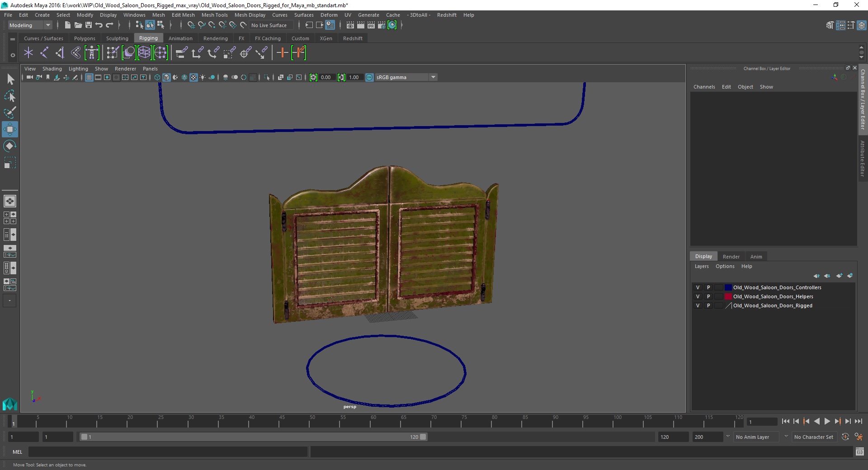Toggle viewport grid display icon
868x470 pixels.
[x=89, y=77]
